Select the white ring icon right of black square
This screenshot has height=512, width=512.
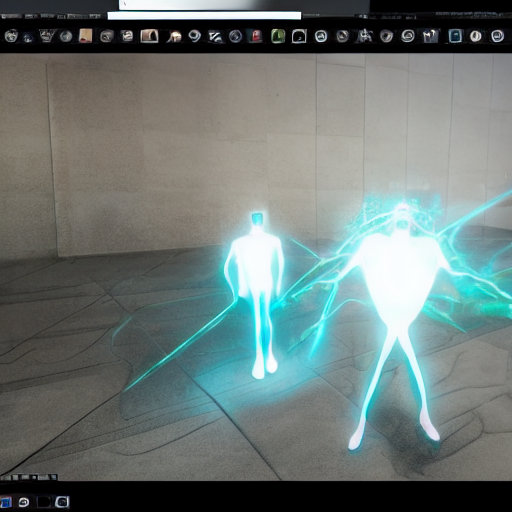click(x=321, y=36)
